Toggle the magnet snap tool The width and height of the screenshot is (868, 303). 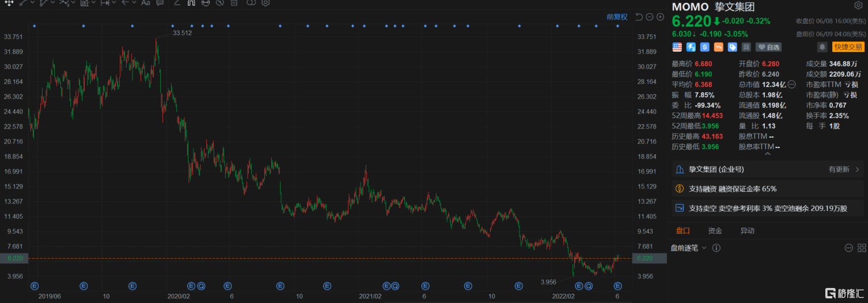191,3
